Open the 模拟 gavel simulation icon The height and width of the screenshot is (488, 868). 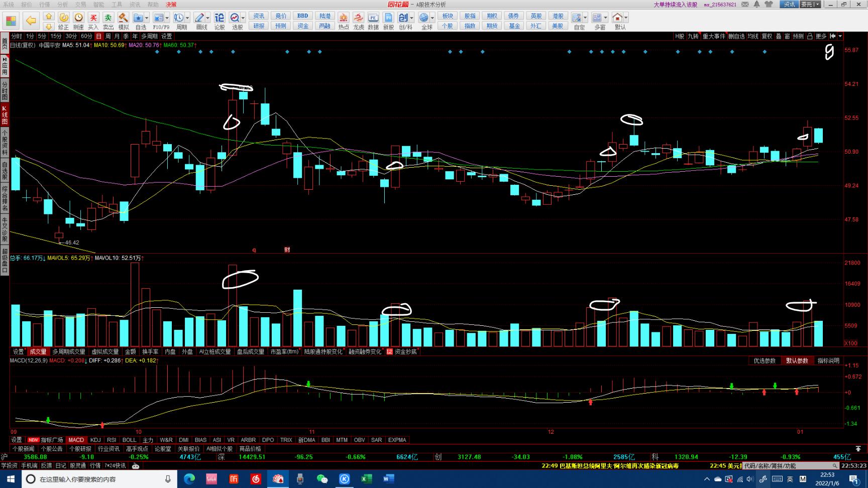pyautogui.click(x=123, y=18)
